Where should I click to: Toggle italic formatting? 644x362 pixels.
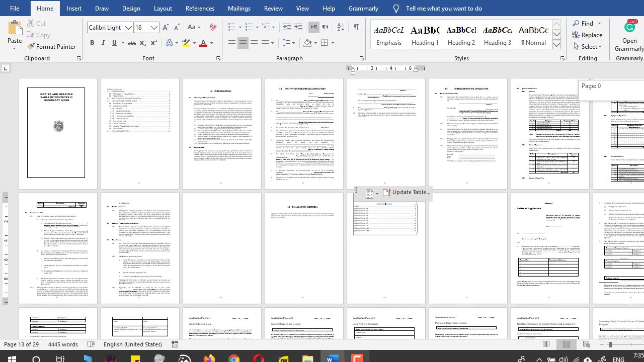[x=103, y=43]
